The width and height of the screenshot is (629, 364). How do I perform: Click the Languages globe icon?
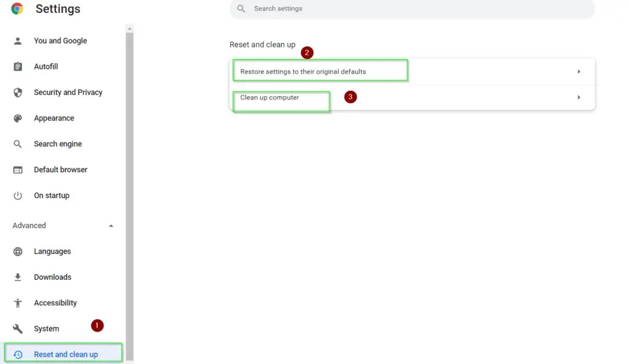18,251
